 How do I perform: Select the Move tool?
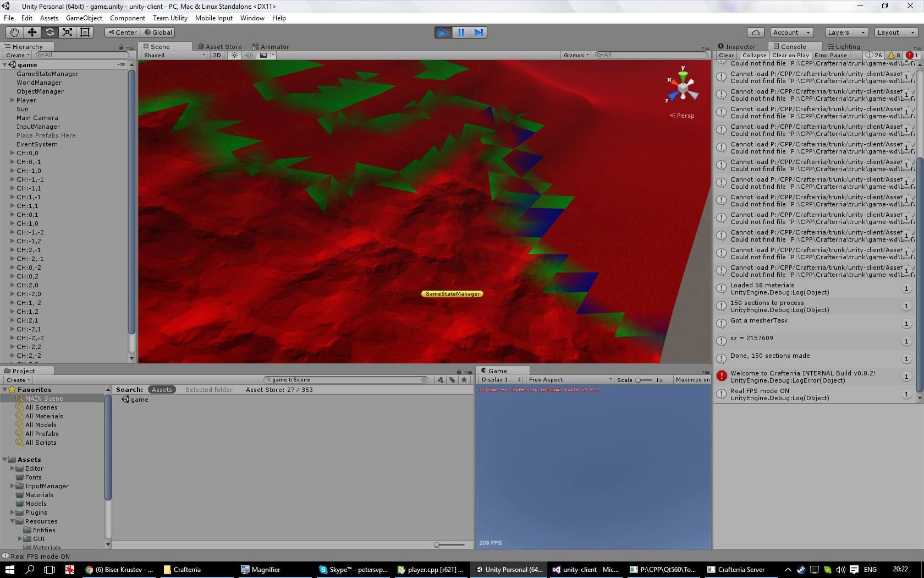pos(32,32)
